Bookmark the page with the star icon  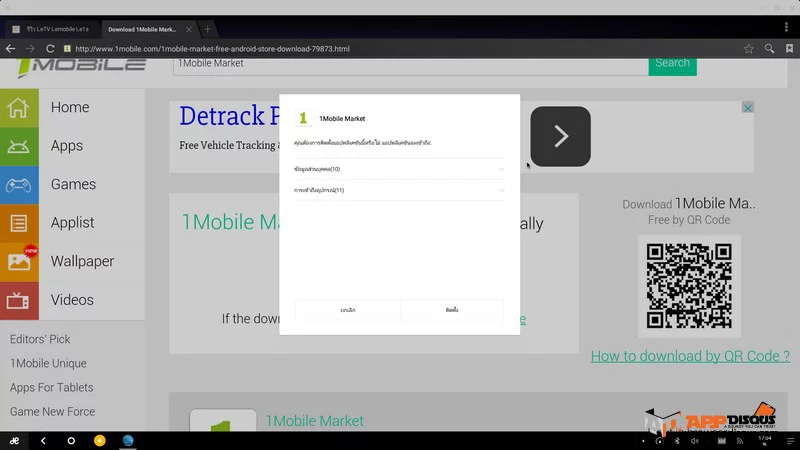coord(748,48)
